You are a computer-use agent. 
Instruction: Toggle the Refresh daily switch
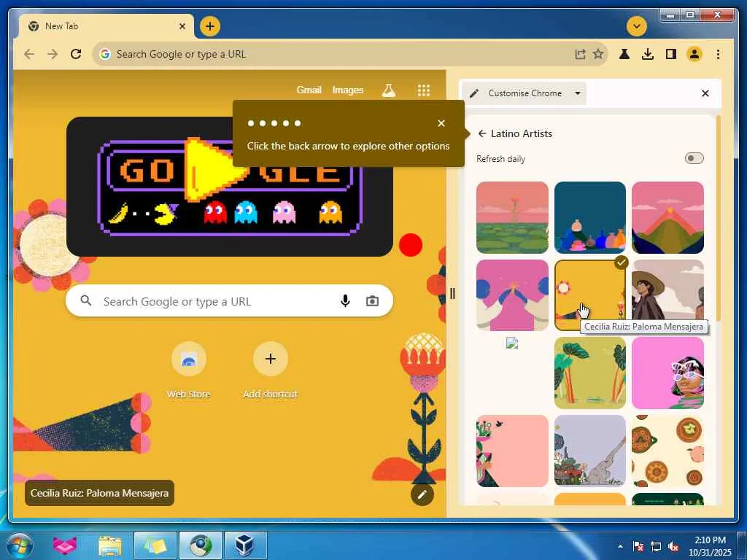pos(694,158)
